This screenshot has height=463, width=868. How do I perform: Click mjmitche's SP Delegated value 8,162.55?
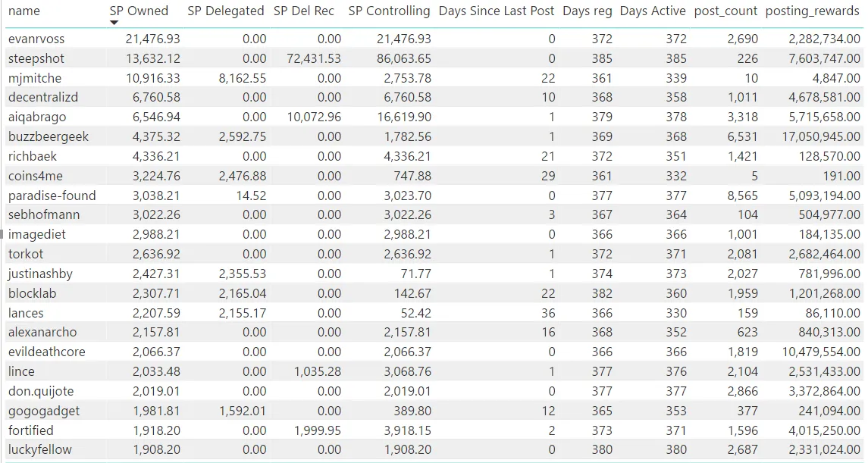[x=243, y=78]
